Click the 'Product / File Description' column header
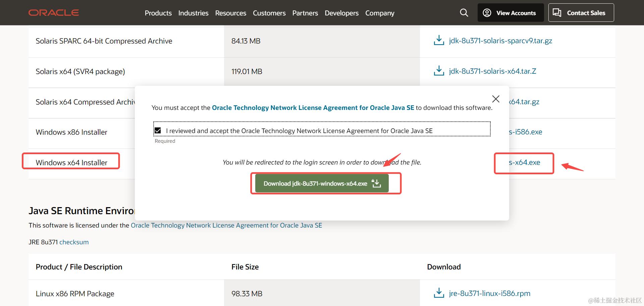The width and height of the screenshot is (644, 306). pos(79,267)
